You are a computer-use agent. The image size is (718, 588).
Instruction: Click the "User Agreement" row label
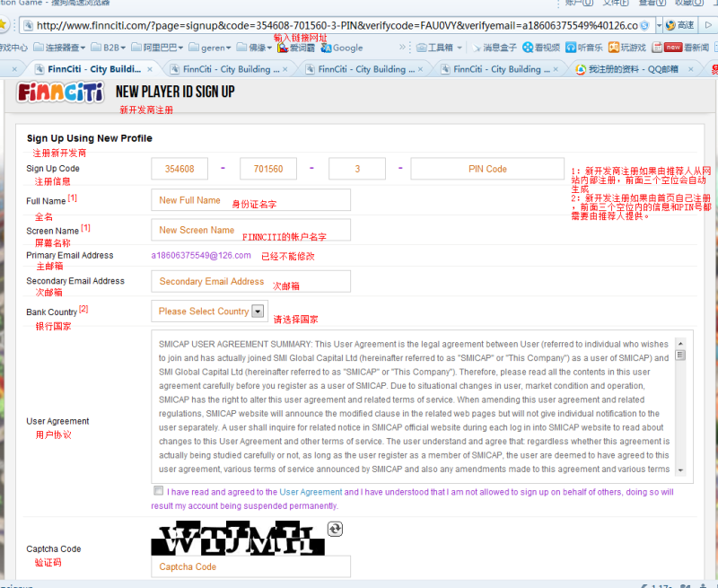point(57,421)
